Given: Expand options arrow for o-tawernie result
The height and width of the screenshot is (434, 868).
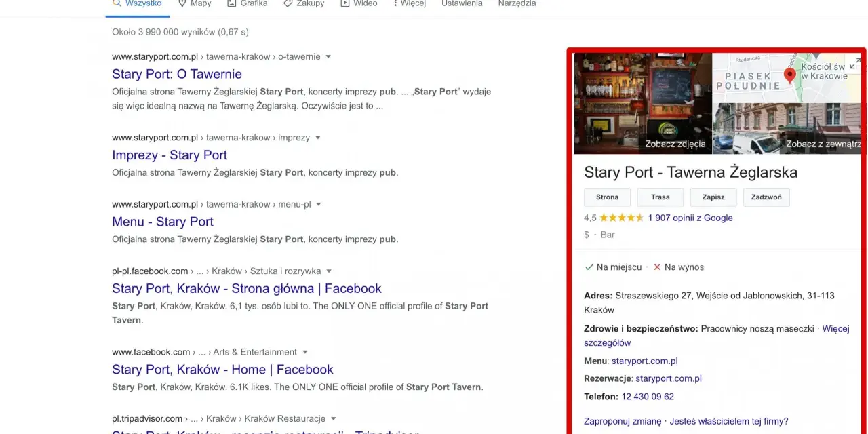Looking at the screenshot, I should [328, 57].
